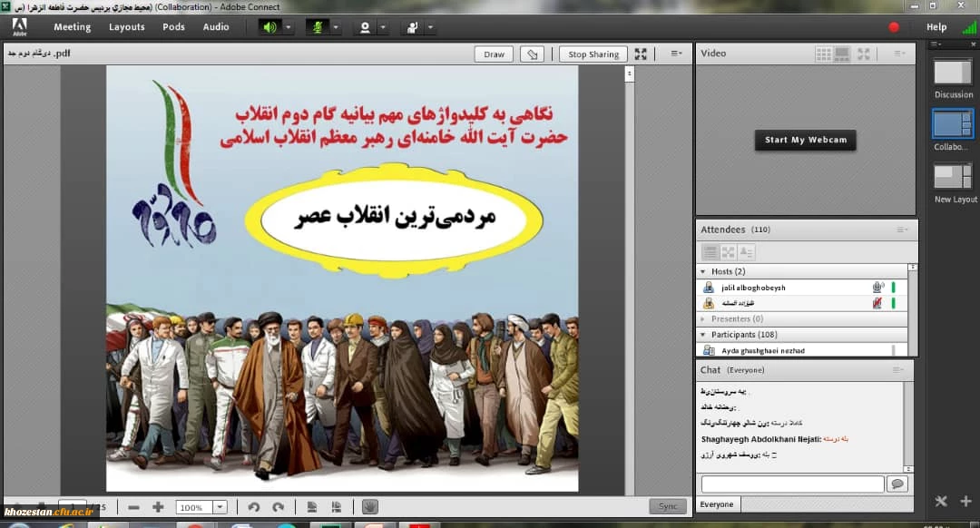Click the zoom out minus icon
Image resolution: width=980 pixels, height=528 pixels.
133,507
